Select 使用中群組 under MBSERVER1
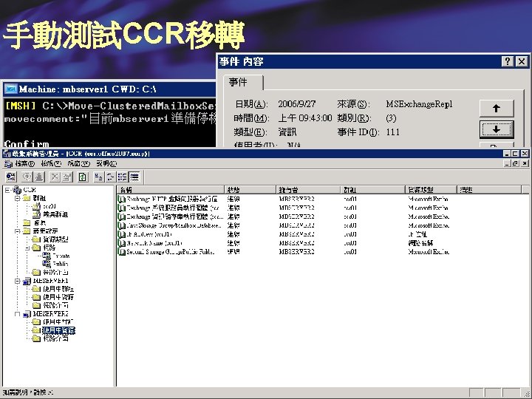Image resolution: width=532 pixels, height=399 pixels. click(x=58, y=289)
